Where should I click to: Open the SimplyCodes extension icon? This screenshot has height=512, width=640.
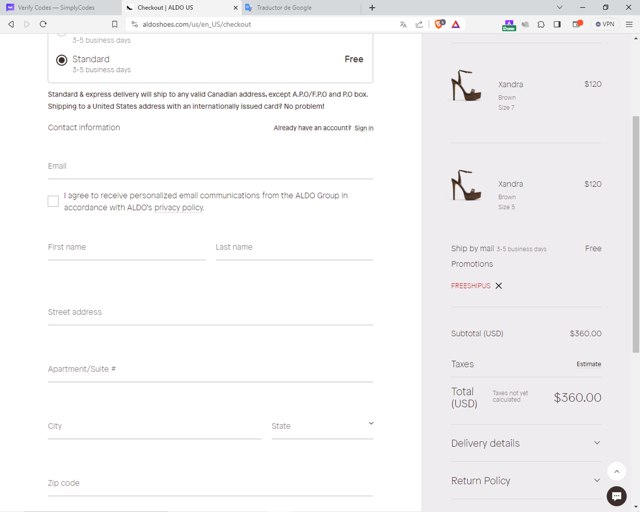coord(509,25)
